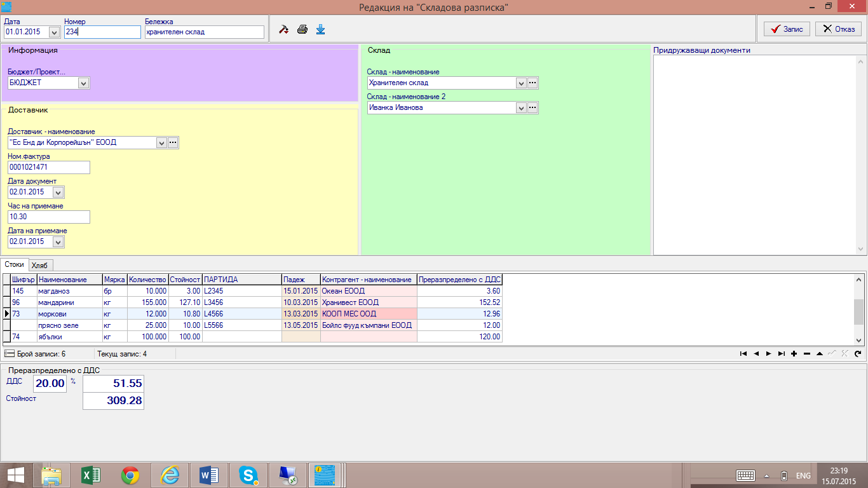The width and height of the screenshot is (868, 488).
Task: Click the goods grid vertical scrollbar thumb
Action: click(859, 312)
